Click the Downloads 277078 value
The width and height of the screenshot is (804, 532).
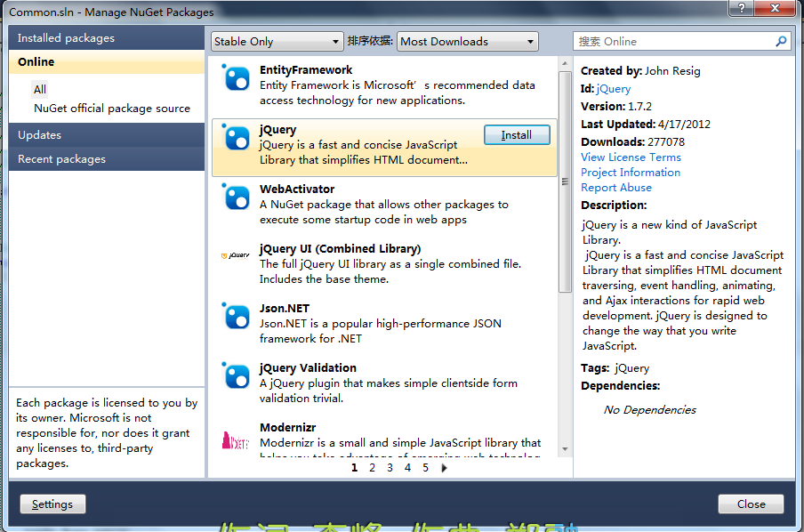pos(666,142)
